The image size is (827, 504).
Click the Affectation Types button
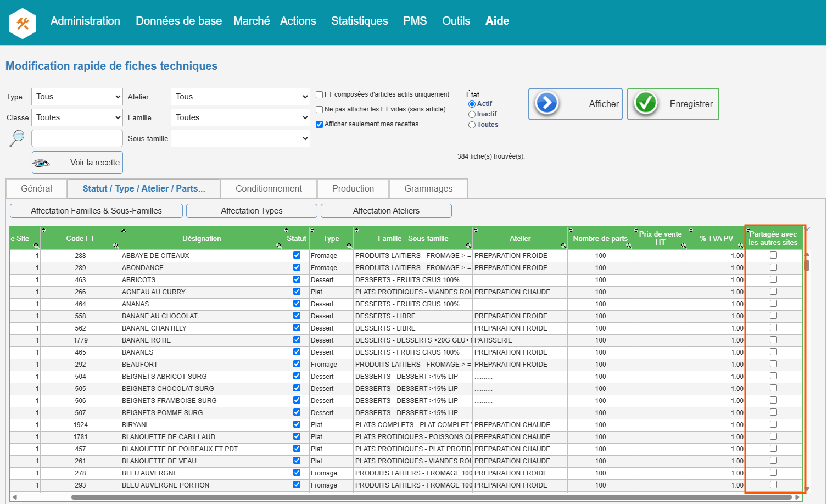pos(252,211)
